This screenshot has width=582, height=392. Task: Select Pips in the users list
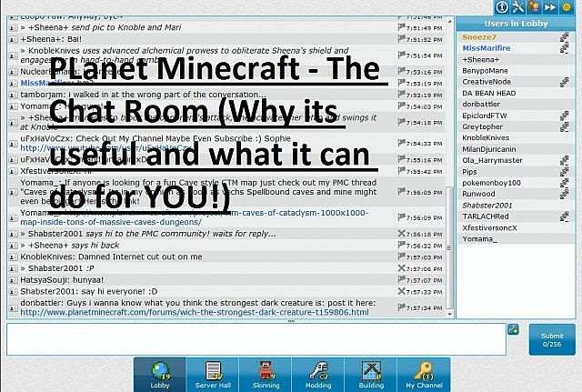coord(469,172)
